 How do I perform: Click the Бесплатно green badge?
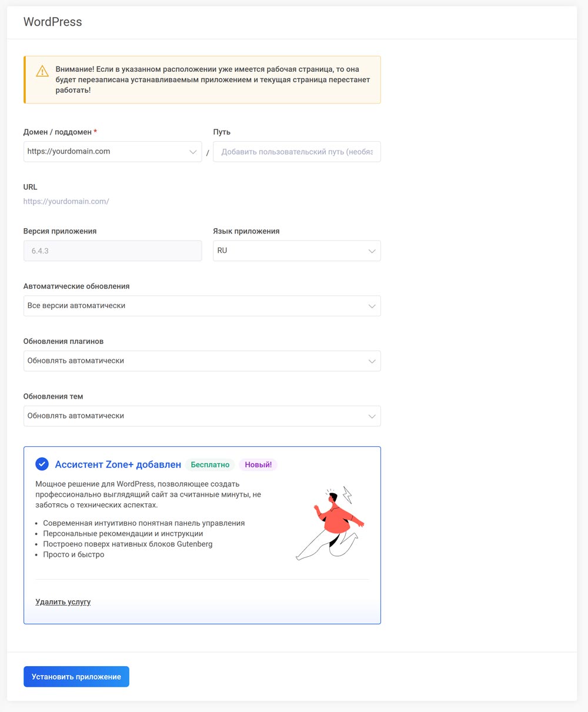(210, 465)
